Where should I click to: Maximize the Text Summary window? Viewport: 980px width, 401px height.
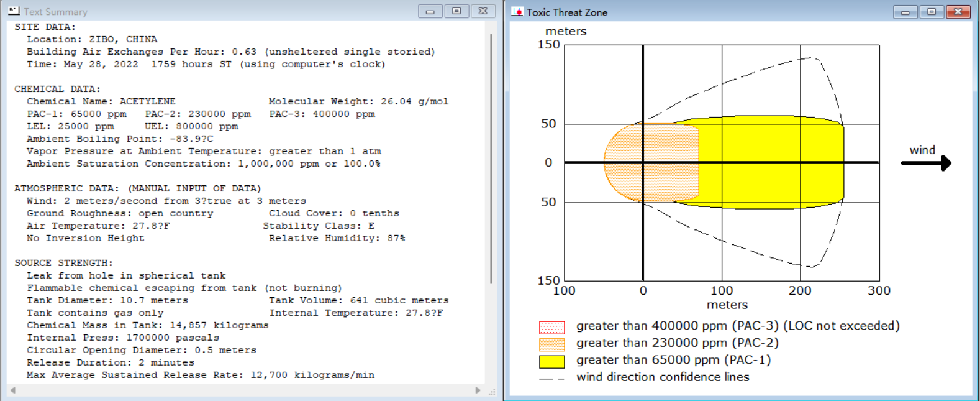click(x=456, y=11)
